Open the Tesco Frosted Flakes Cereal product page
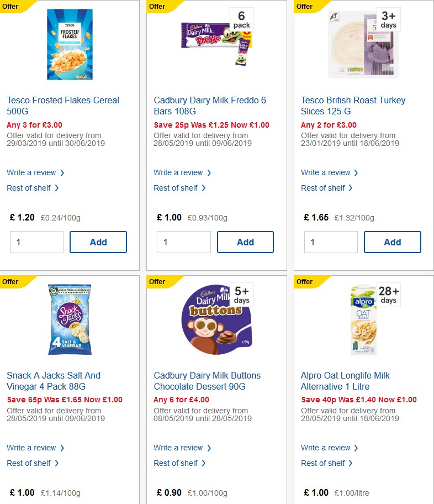Viewport: 434px width, 504px height. [62, 106]
